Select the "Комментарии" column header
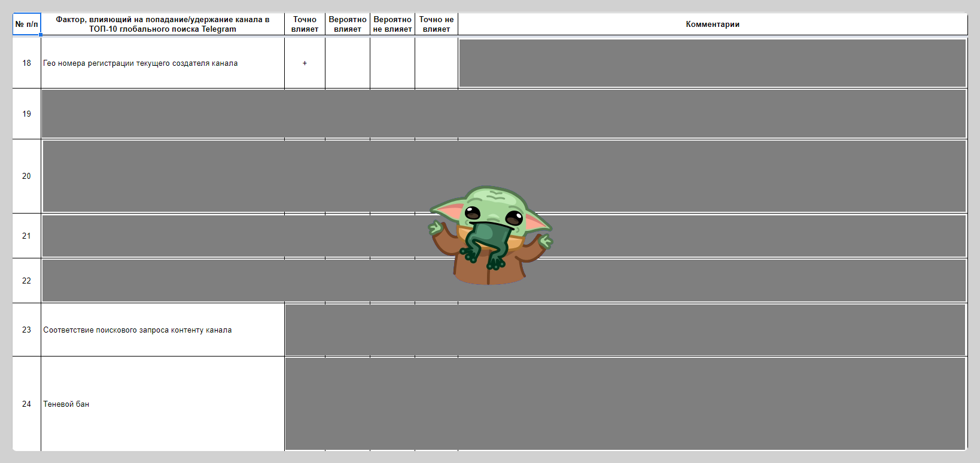This screenshot has height=463, width=980. (x=713, y=25)
